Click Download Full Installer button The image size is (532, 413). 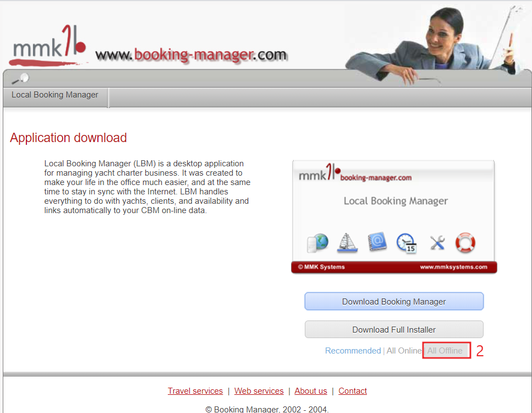point(394,329)
